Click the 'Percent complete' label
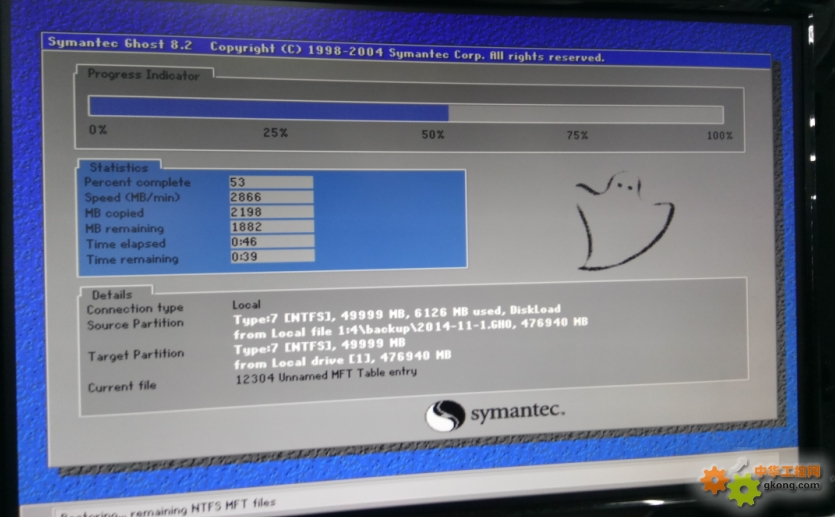835x517 pixels. [137, 182]
